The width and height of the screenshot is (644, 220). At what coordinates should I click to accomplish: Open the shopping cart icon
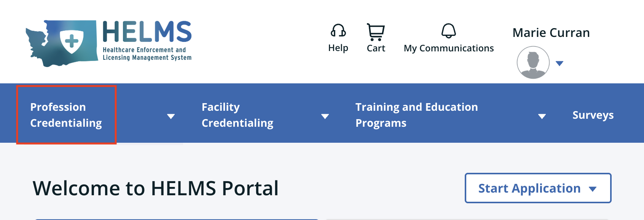pyautogui.click(x=376, y=32)
